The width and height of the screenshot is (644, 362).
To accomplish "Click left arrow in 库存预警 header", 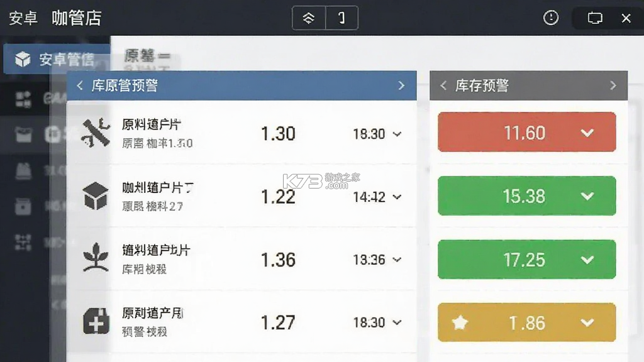I will [x=443, y=85].
